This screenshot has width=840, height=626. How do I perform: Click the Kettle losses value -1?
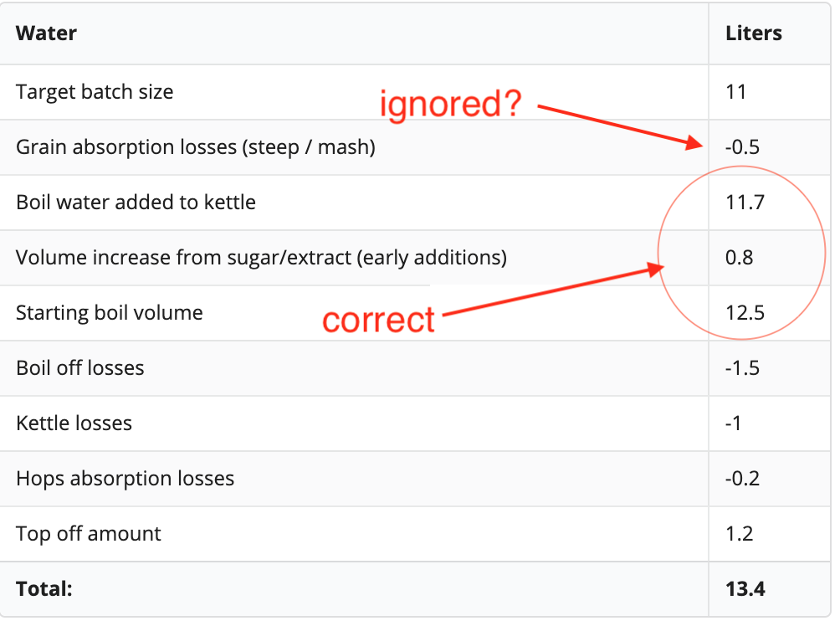(733, 423)
